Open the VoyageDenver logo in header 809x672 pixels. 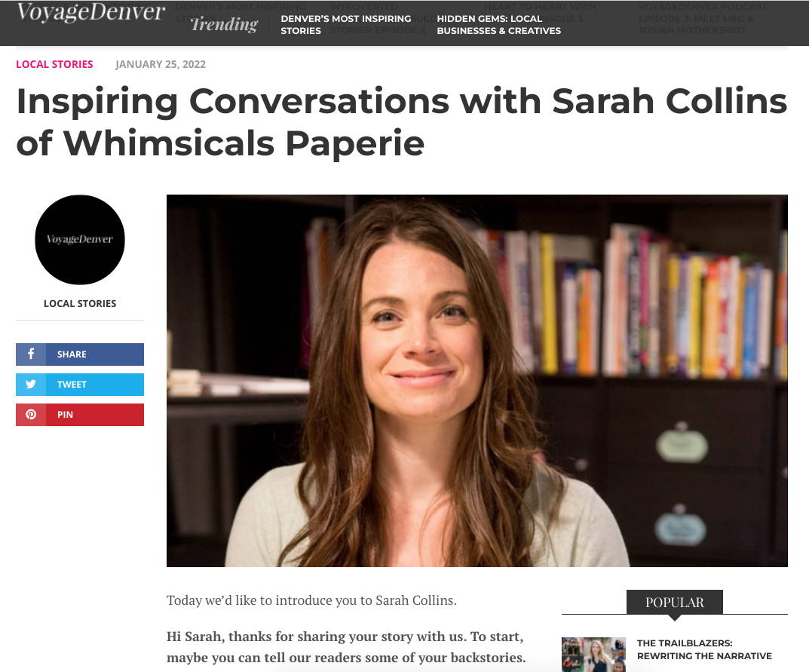point(90,12)
